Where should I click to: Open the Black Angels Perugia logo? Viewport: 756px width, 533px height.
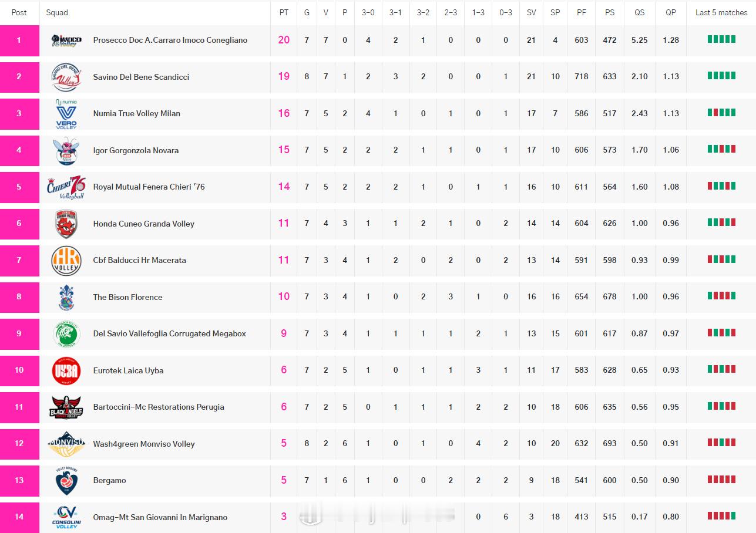click(x=66, y=407)
